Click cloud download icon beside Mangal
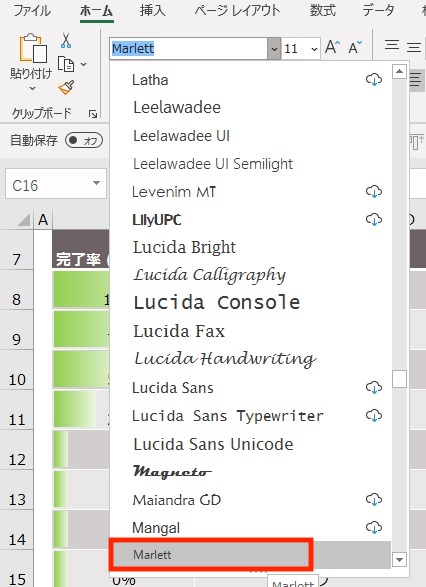Viewport: 426px width, 587px height. point(374,527)
